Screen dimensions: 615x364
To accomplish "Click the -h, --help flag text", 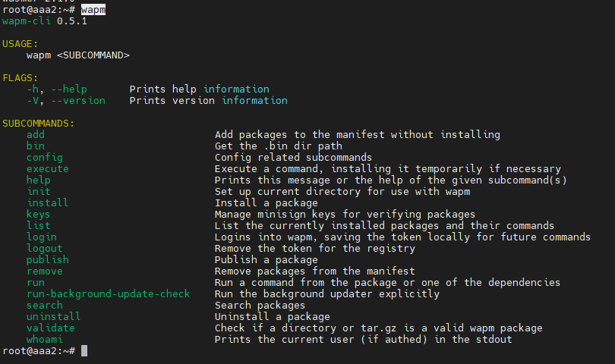I will [57, 89].
